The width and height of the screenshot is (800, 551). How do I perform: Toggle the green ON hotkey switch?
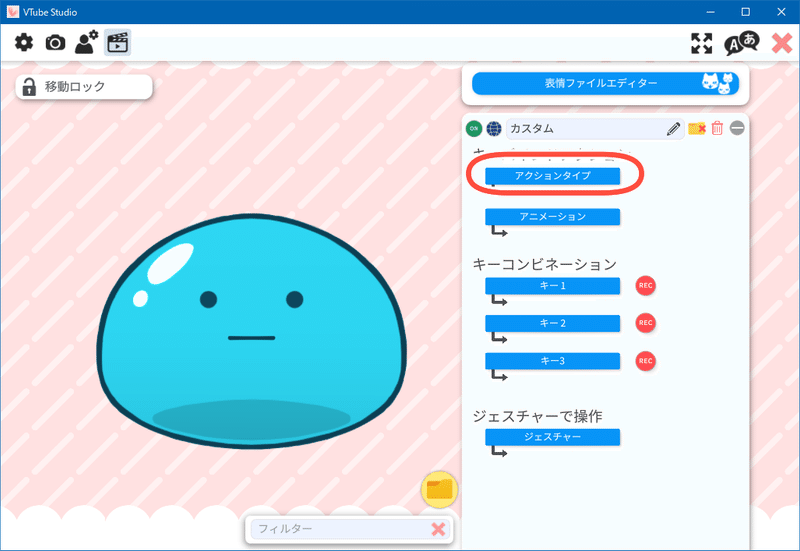(x=474, y=129)
